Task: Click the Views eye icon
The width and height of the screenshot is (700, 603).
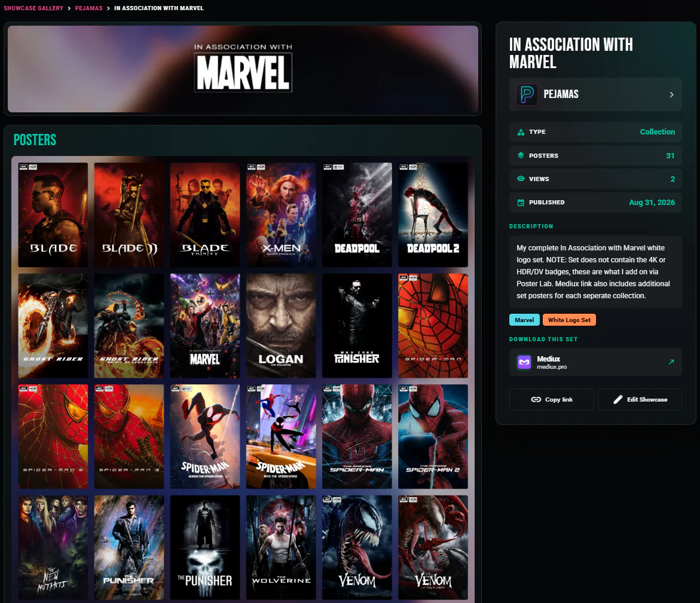Action: tap(521, 179)
